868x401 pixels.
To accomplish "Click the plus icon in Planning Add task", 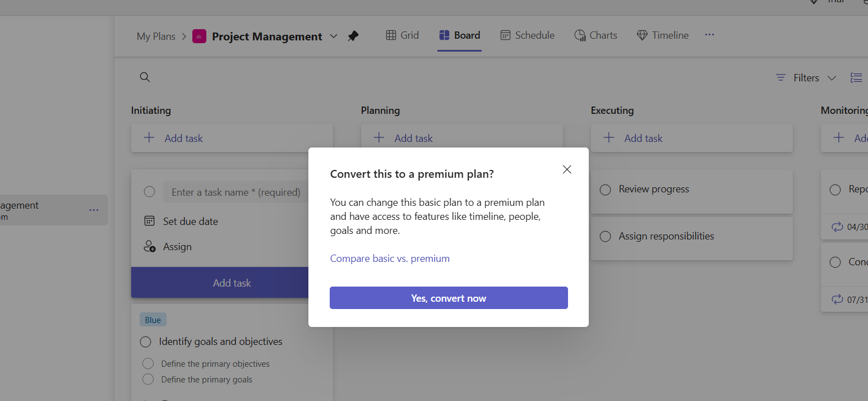I will tap(379, 138).
